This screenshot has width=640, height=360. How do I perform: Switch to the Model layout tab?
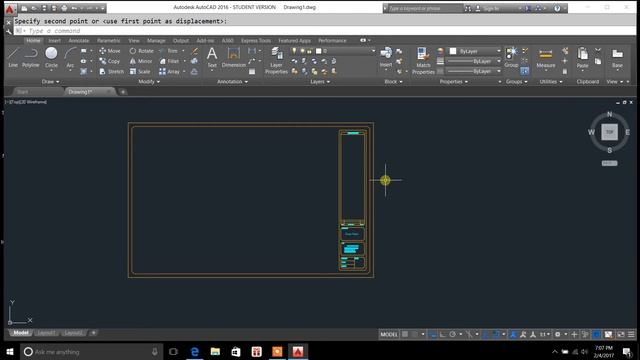[21, 333]
